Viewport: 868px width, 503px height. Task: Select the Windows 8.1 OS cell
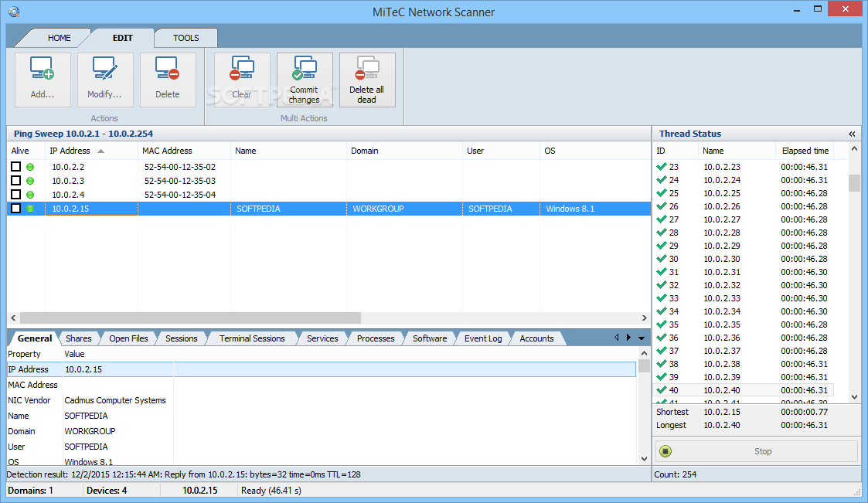pos(570,209)
